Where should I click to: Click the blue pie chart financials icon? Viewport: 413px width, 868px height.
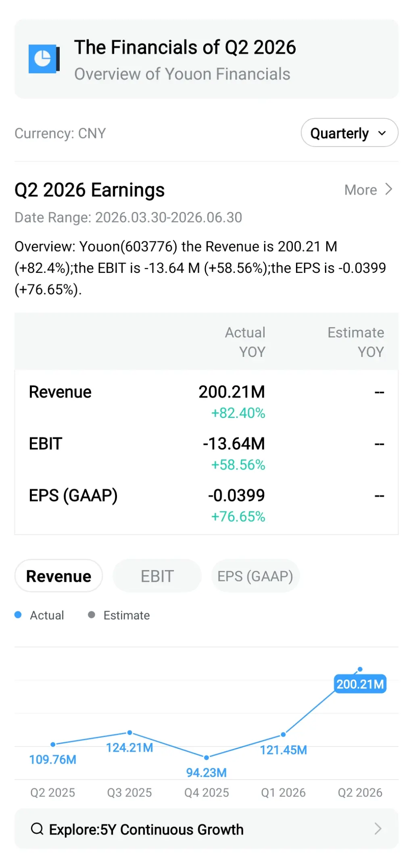click(44, 59)
